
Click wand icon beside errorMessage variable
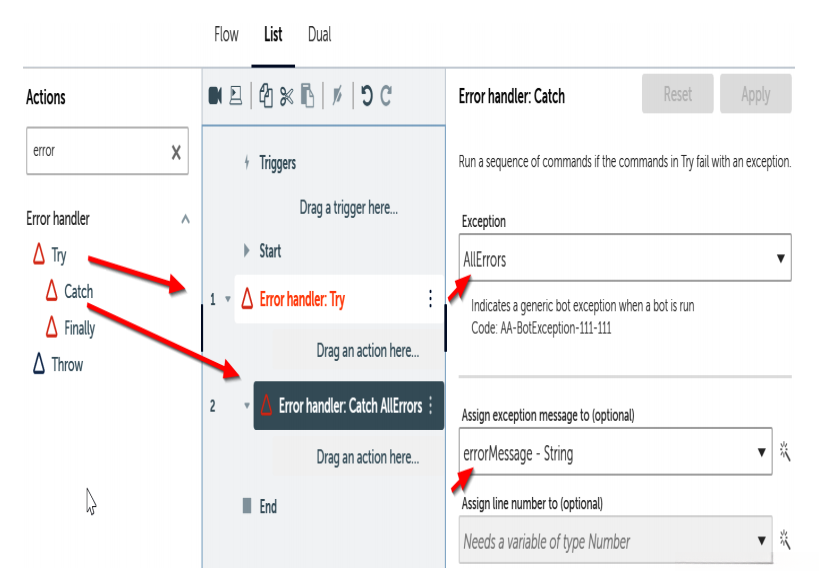[785, 453]
